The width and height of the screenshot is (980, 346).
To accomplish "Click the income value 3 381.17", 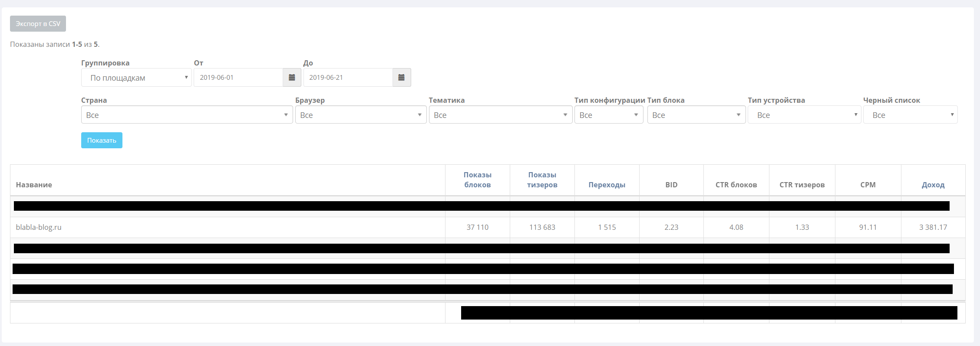I will point(933,227).
